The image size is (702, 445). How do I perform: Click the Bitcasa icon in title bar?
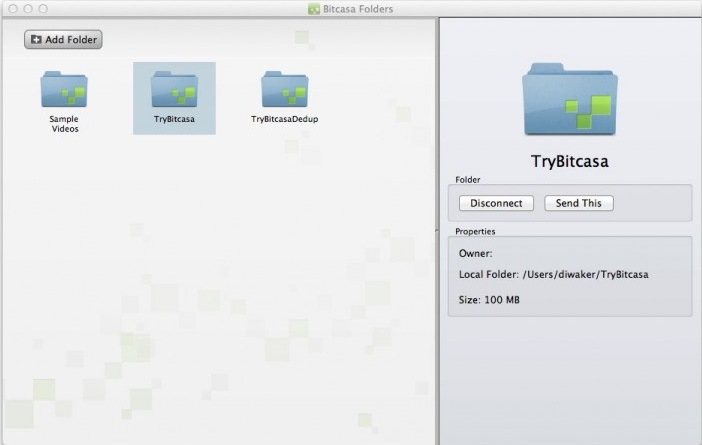point(314,9)
